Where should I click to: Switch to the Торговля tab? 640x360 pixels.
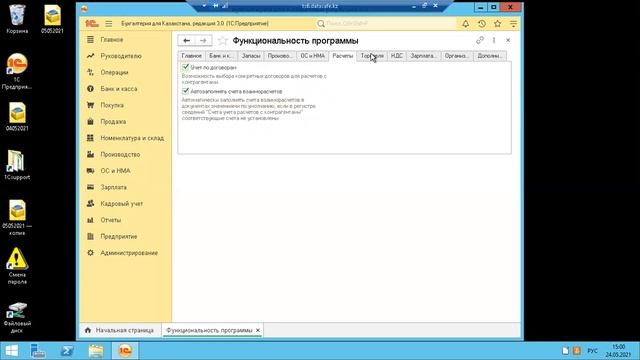[x=372, y=56]
